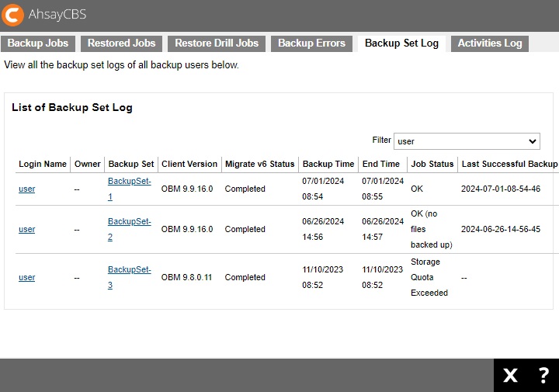Click the AhsayCBS product name text
559x392 pixels.
tap(57, 14)
